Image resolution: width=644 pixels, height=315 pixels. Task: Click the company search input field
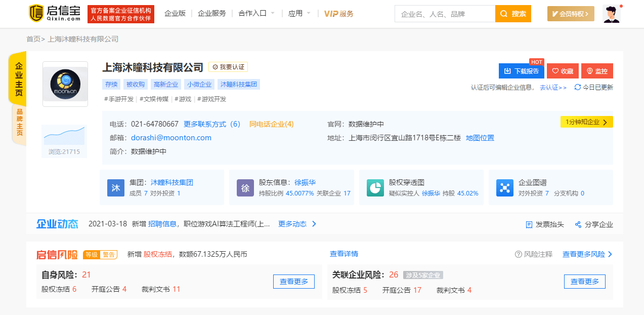point(445,14)
